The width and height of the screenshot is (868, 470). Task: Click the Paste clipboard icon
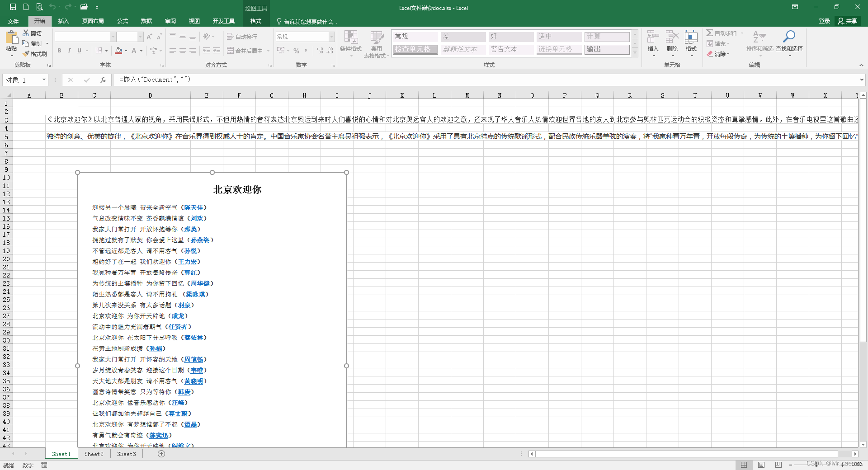pyautogui.click(x=11, y=38)
